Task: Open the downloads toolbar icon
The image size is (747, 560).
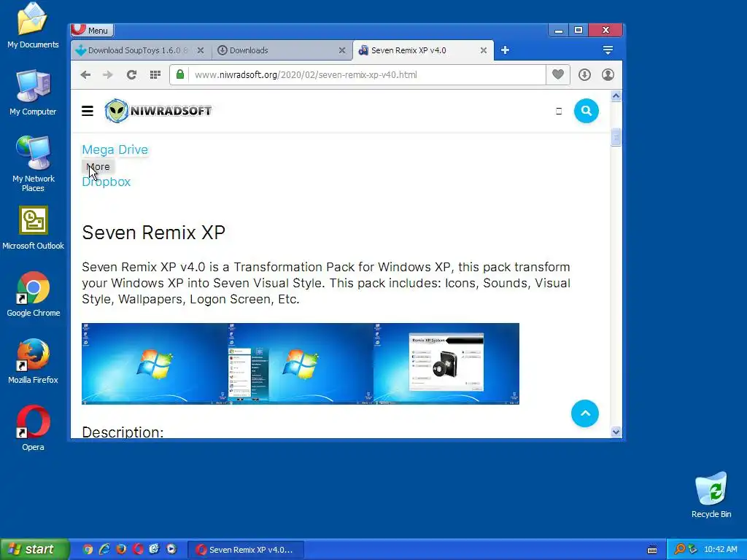Action: 584,75
